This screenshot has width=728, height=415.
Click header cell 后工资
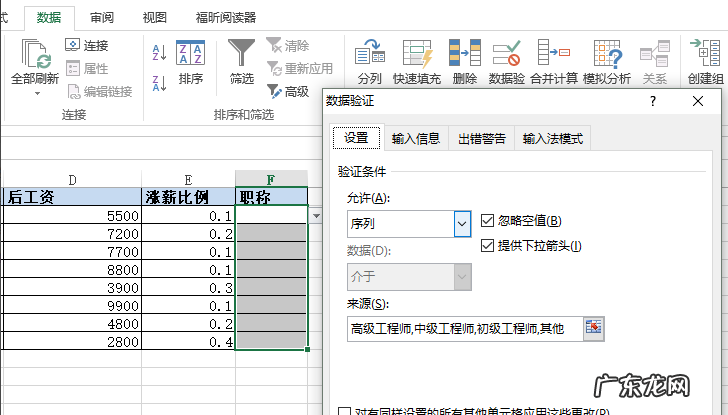(72, 197)
